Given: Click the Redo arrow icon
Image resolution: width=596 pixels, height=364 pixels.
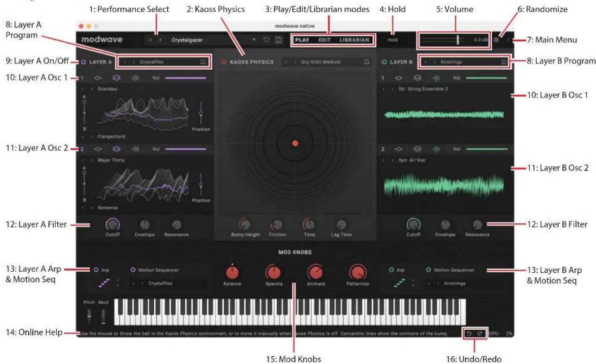Looking at the screenshot, I should [480, 333].
